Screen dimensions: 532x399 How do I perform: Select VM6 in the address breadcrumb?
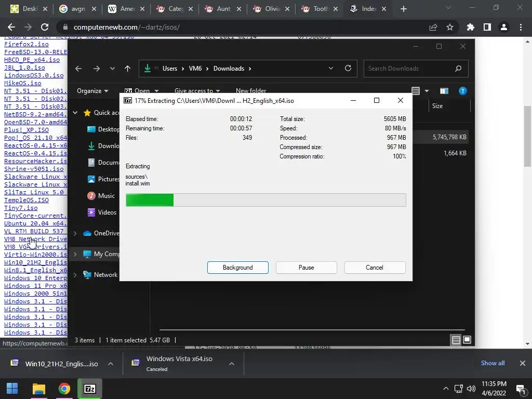[x=195, y=69]
